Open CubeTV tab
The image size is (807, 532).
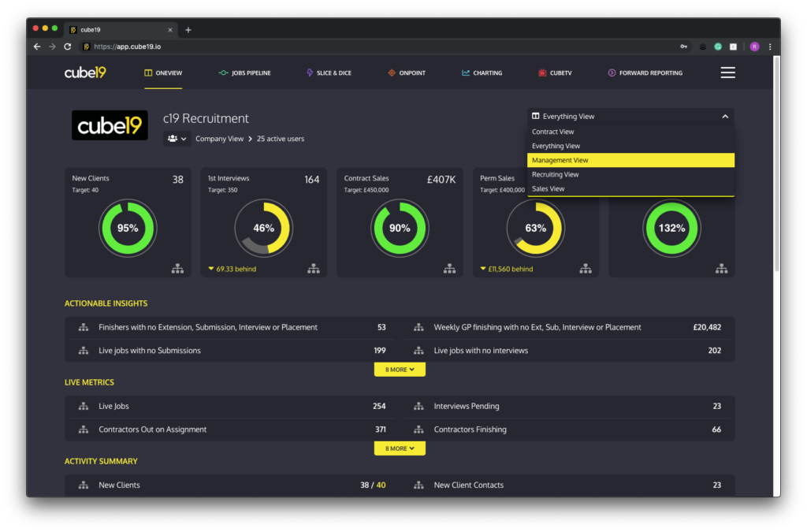pyautogui.click(x=555, y=73)
